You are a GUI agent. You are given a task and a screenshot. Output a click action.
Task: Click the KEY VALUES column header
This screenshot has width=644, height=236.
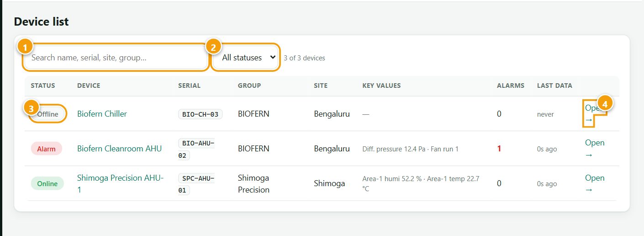pyautogui.click(x=381, y=86)
